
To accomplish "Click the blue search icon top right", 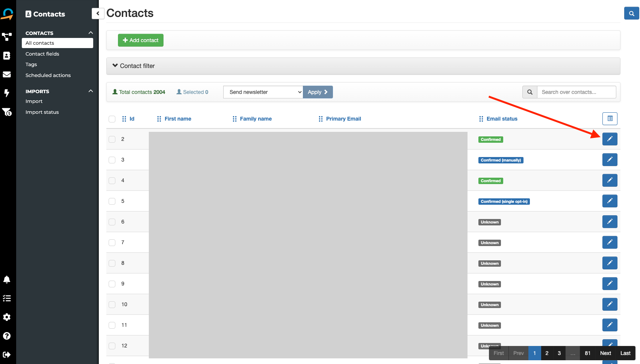I will point(631,14).
